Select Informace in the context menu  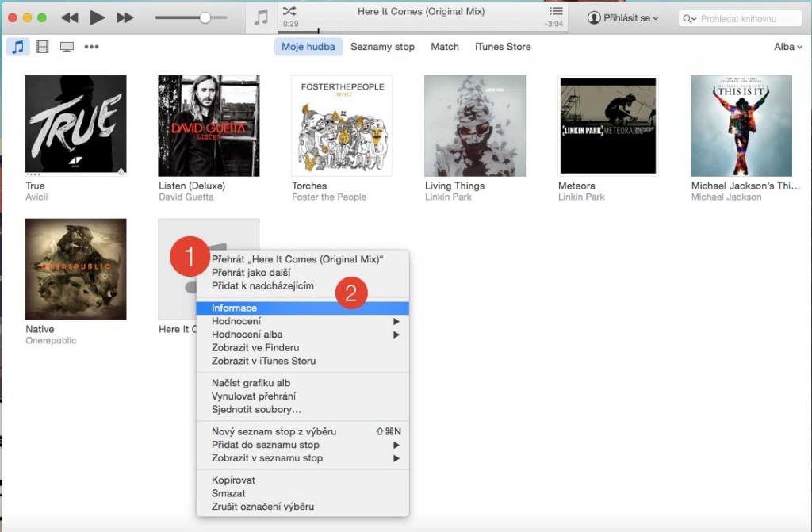[x=302, y=308]
